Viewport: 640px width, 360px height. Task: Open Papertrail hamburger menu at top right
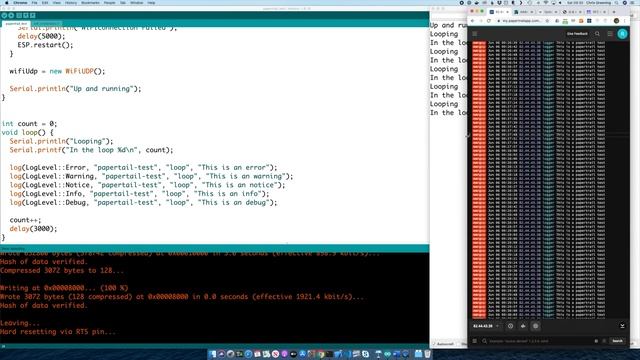610,34
